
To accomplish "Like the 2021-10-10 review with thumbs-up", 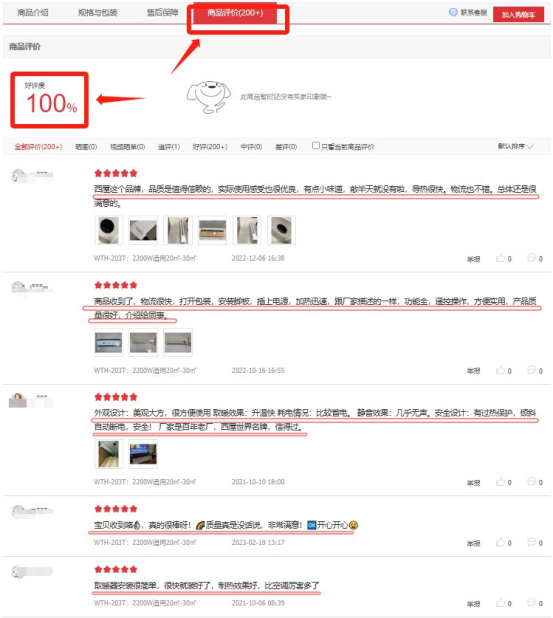I will pyautogui.click(x=500, y=482).
